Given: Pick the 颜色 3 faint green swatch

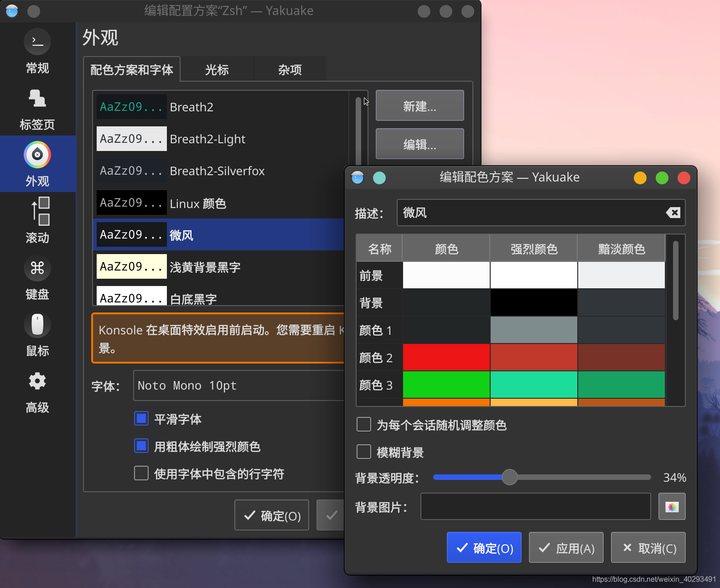Looking at the screenshot, I should tap(621, 385).
